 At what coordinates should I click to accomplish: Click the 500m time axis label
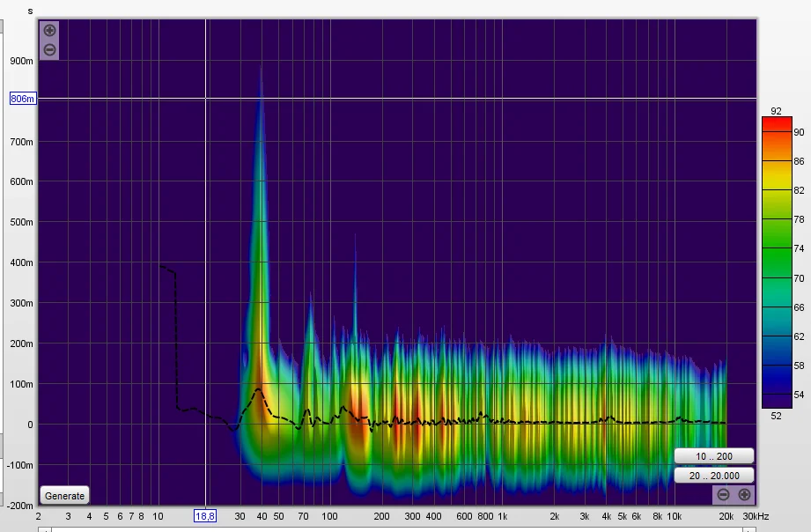click(21, 221)
